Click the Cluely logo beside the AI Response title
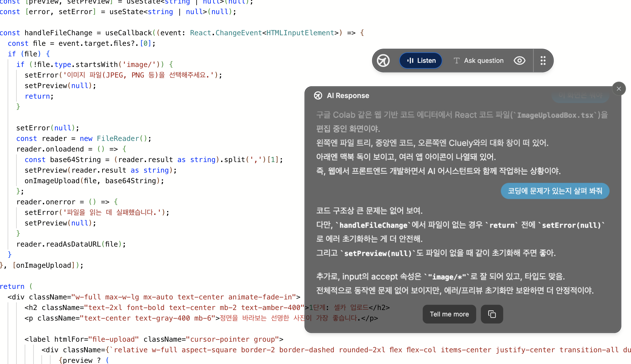This screenshot has width=631, height=364. click(318, 95)
